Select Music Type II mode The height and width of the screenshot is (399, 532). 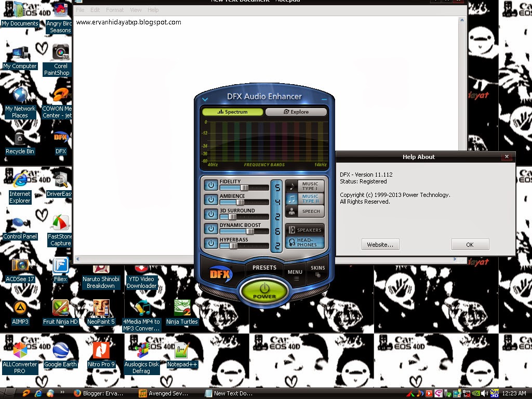click(x=304, y=198)
